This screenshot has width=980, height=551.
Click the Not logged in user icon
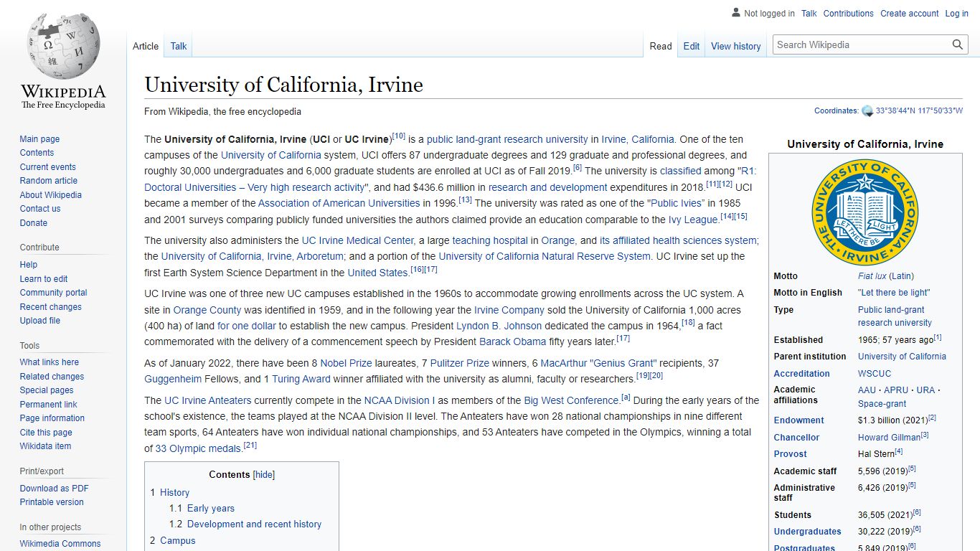point(736,13)
